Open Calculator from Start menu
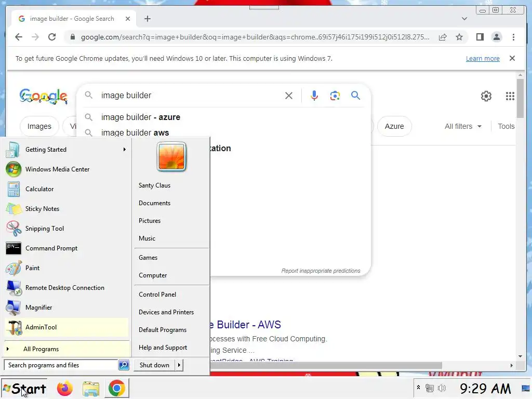The height and width of the screenshot is (399, 532). [x=66, y=189]
